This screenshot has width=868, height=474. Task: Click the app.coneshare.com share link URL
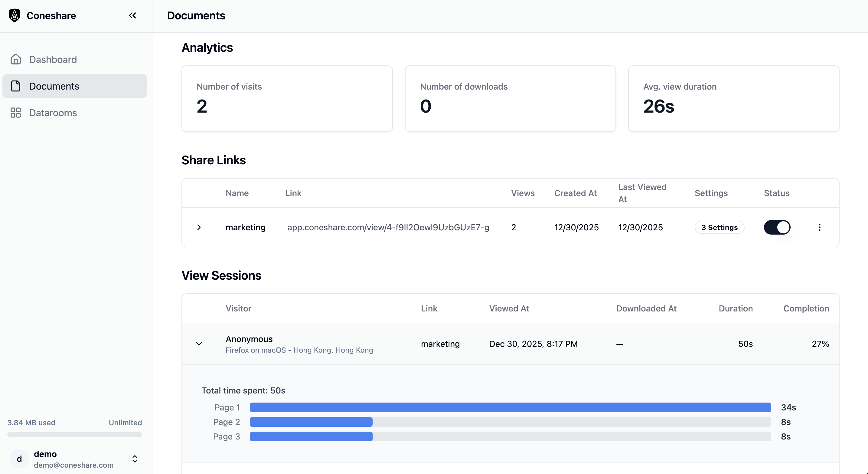pos(388,227)
